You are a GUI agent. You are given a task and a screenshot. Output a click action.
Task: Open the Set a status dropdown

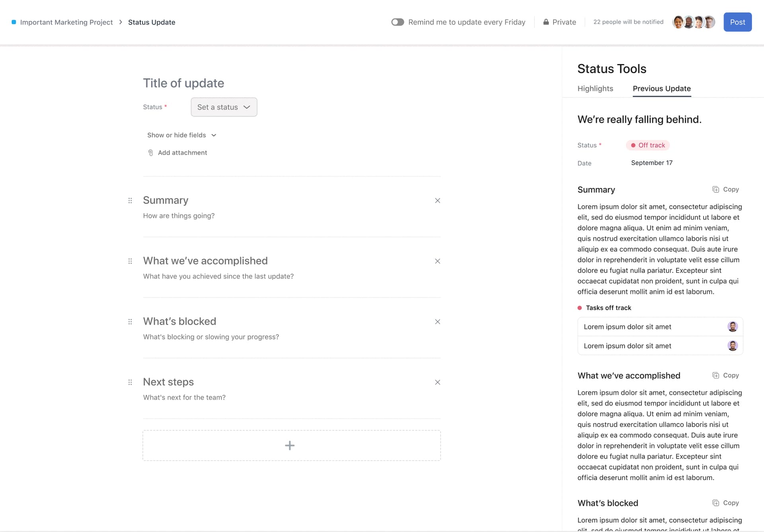tap(224, 107)
